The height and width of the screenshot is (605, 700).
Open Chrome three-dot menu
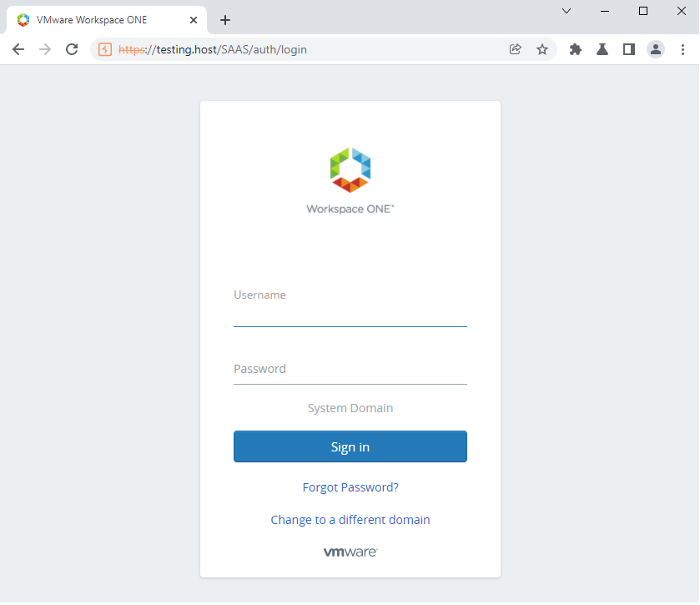(682, 49)
